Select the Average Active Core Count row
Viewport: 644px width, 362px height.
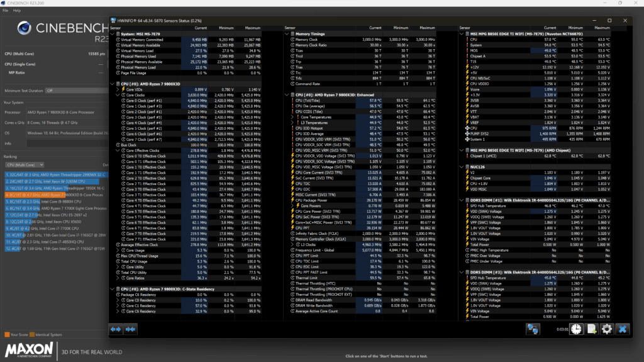363,312
